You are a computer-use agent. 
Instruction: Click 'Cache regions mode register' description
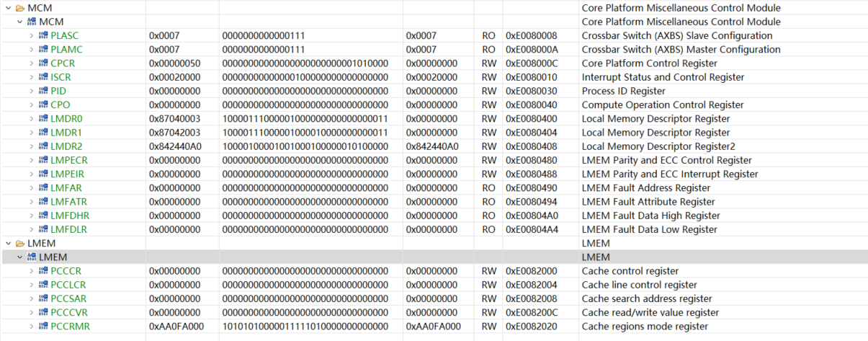point(645,327)
